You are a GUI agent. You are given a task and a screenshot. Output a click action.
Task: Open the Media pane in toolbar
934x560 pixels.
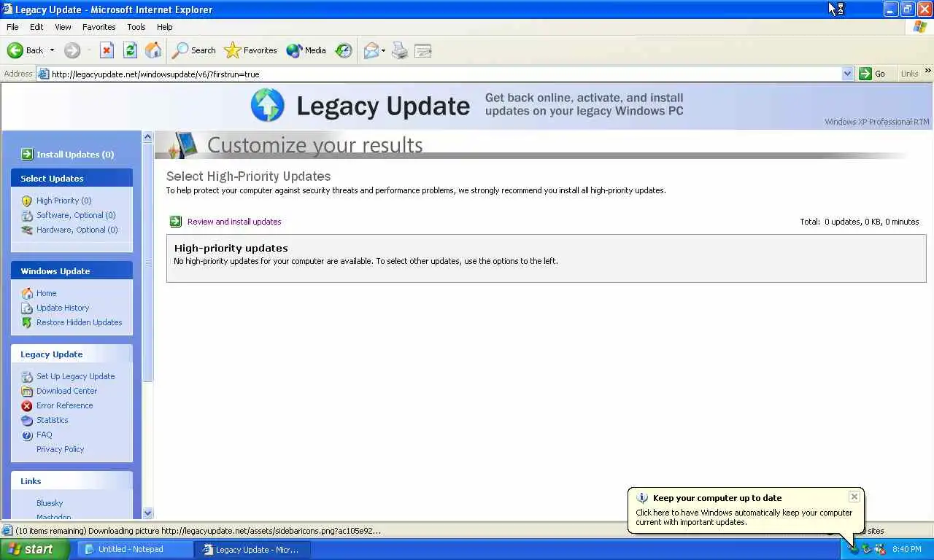[x=306, y=50]
